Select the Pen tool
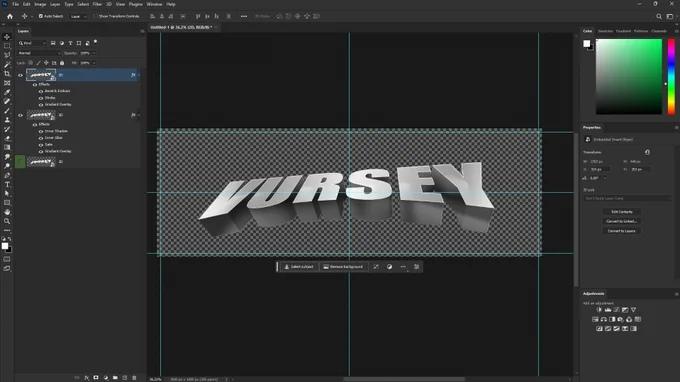Viewport: 680px width, 382px height. (7, 175)
